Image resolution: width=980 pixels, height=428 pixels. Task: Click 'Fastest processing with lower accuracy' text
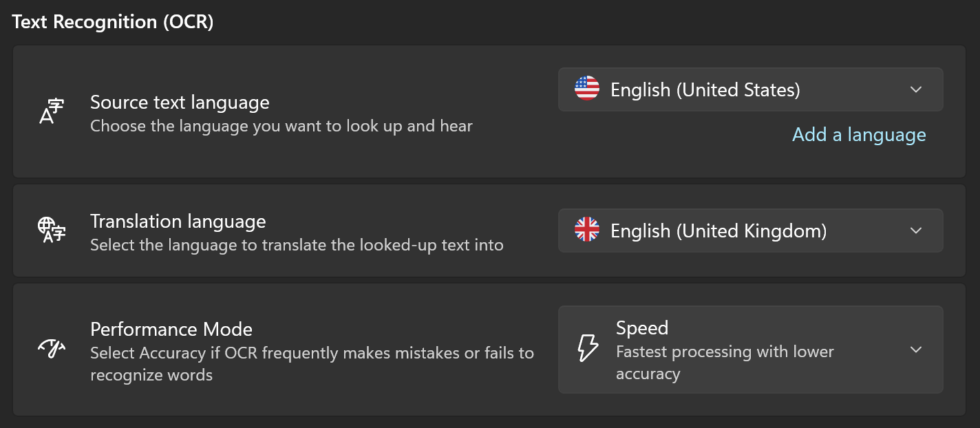(725, 363)
